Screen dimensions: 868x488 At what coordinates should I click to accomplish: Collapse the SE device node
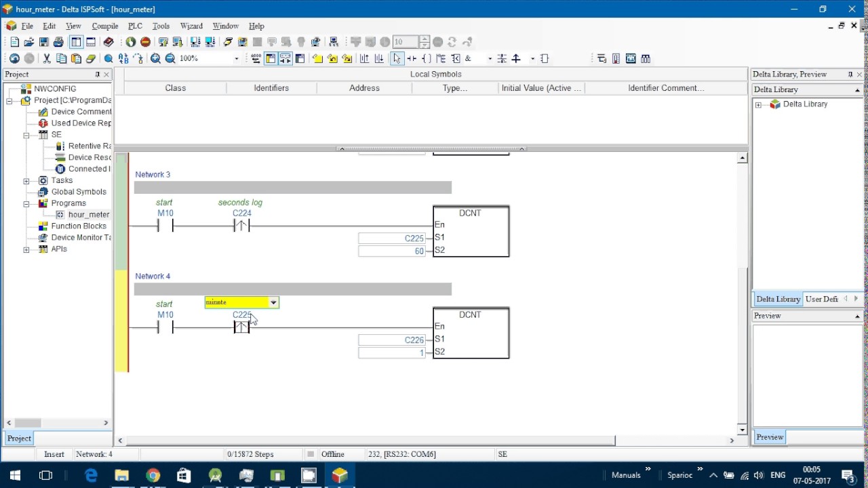coord(26,135)
